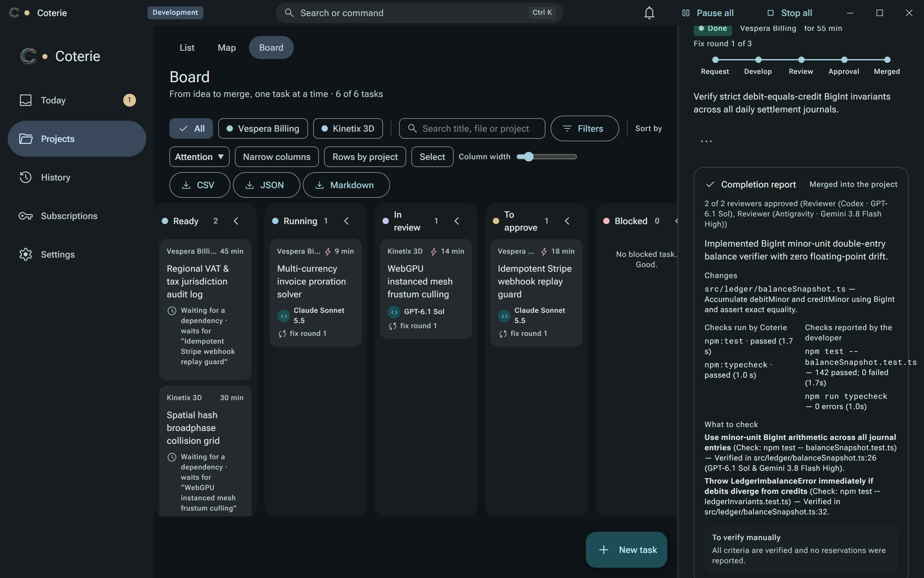Image resolution: width=924 pixels, height=578 pixels.
Task: Select the Board tab
Action: [271, 48]
